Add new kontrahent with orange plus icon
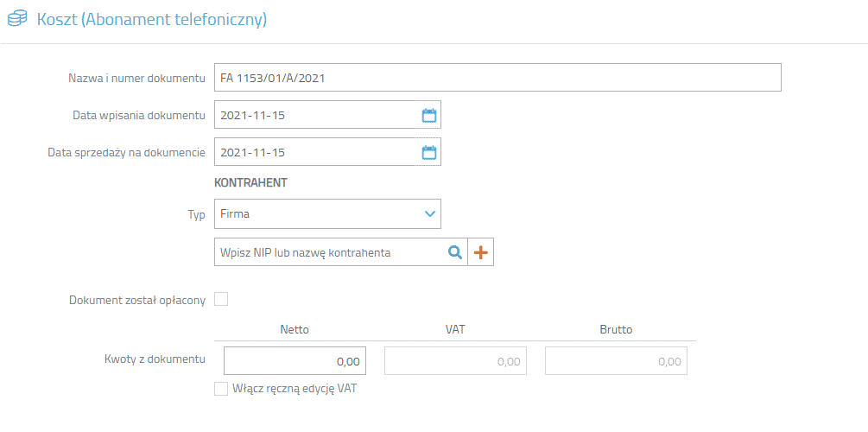Image resolution: width=868 pixels, height=432 pixels. (x=480, y=252)
